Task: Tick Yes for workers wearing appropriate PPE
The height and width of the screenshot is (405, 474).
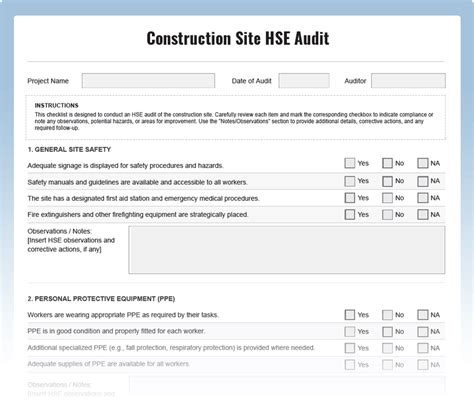Action: coord(349,315)
